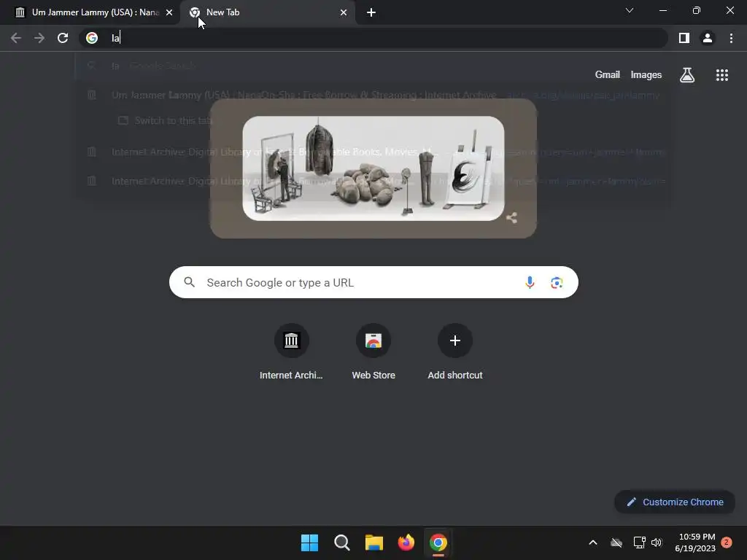Open OneDrive cloud tray icon
Screen dimensions: 747x560
coord(616,542)
